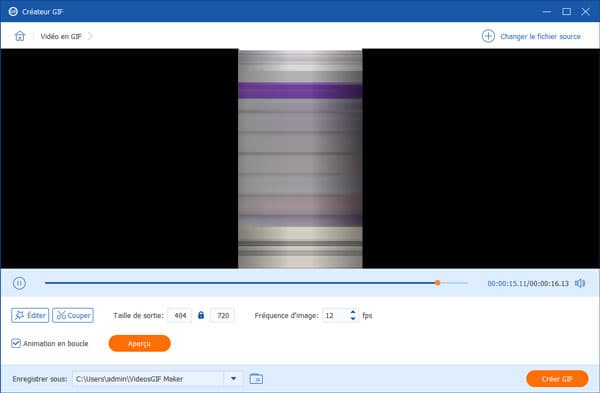Click the frame rate field showing 12
The width and height of the screenshot is (600, 393).
pyautogui.click(x=335, y=315)
